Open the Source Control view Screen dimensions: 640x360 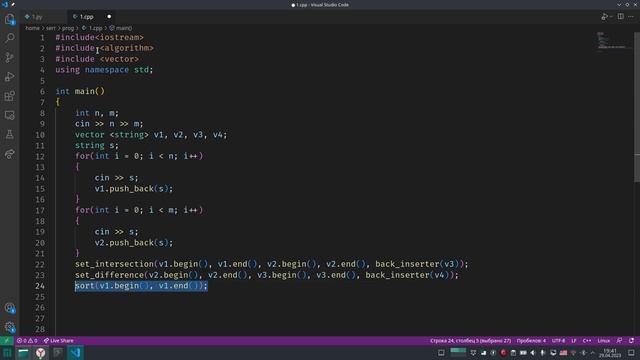coord(9,57)
